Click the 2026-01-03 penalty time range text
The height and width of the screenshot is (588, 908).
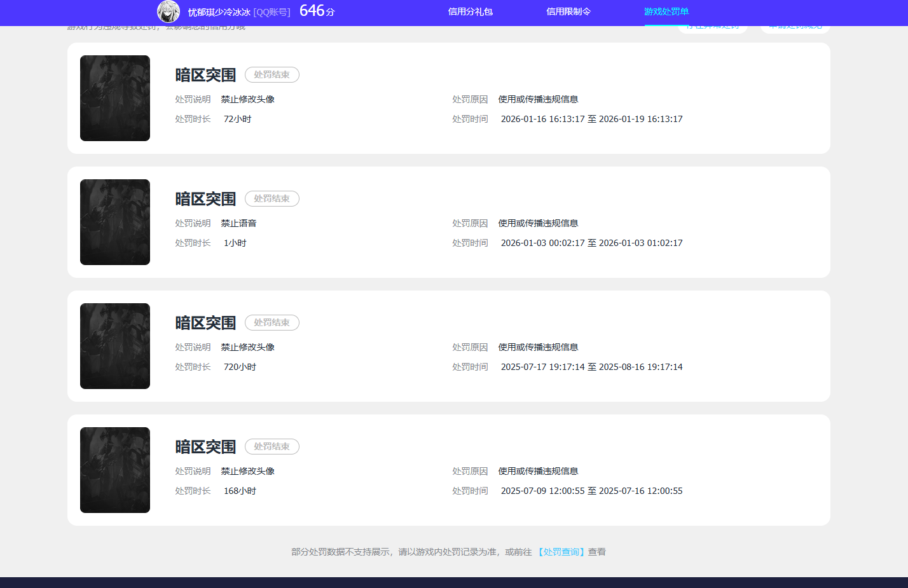[591, 243]
